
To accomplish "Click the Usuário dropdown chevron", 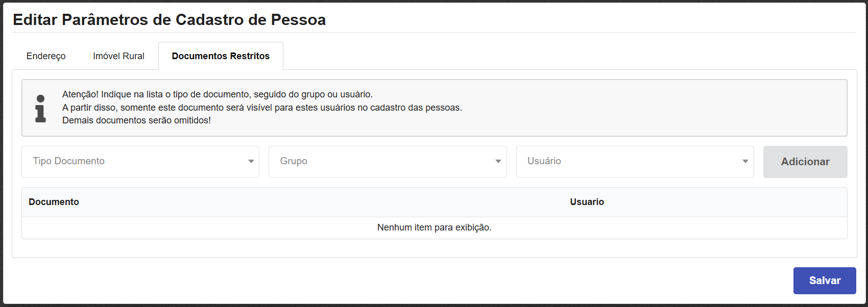I will (745, 162).
